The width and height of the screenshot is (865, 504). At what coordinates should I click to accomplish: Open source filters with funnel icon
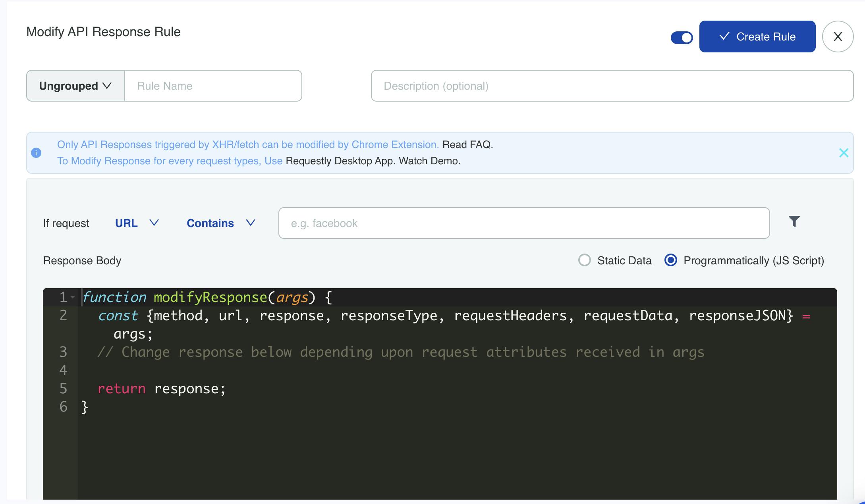[x=794, y=221]
